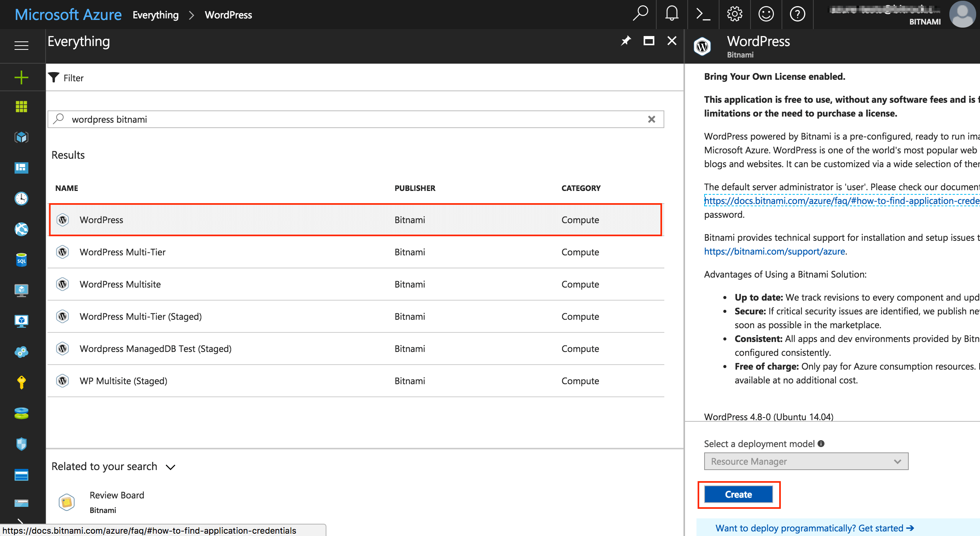980x536 pixels.
Task: Maximize the Everything blade
Action: (x=649, y=41)
